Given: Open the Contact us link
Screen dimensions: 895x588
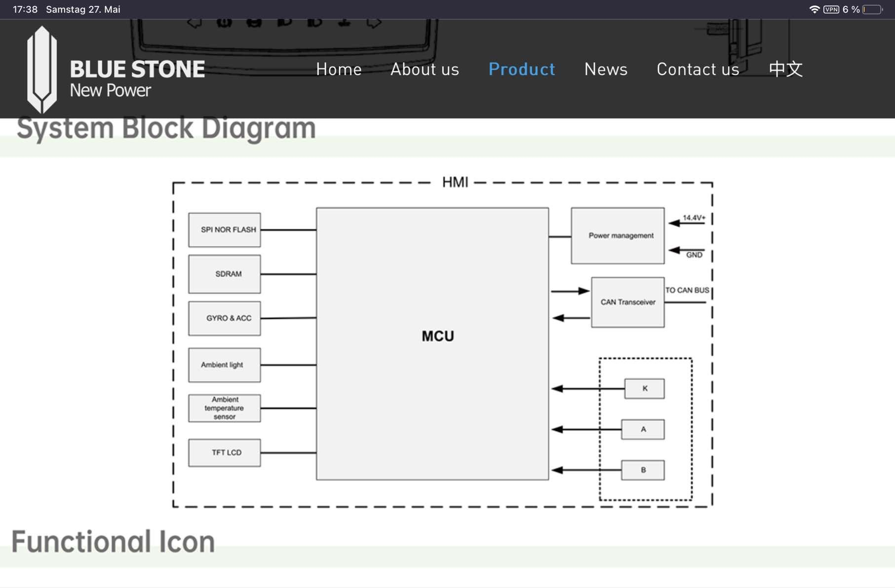Looking at the screenshot, I should pyautogui.click(x=698, y=70).
